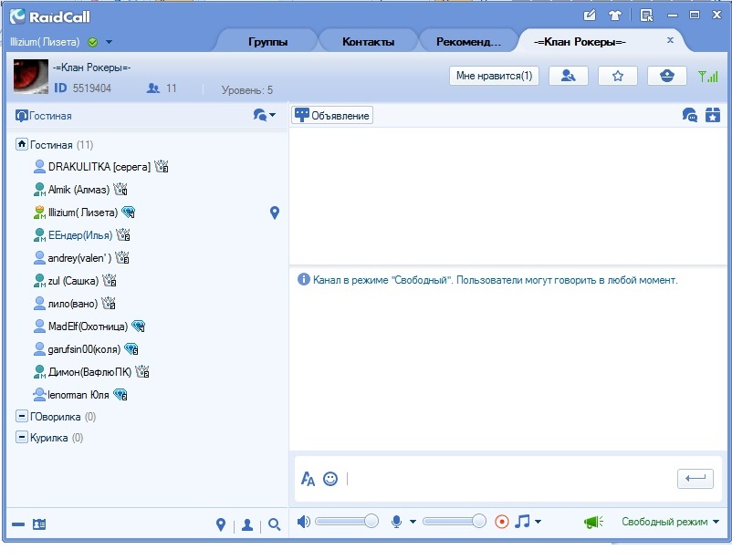Screen dimensions: 732x560
Task: Click the emoji smiley icon in chat
Action: pyautogui.click(x=330, y=478)
